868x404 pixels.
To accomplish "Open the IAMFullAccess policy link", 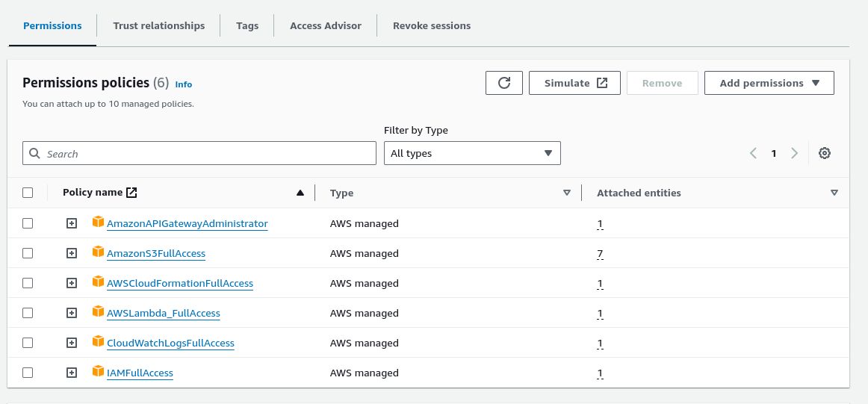I will click(x=140, y=373).
